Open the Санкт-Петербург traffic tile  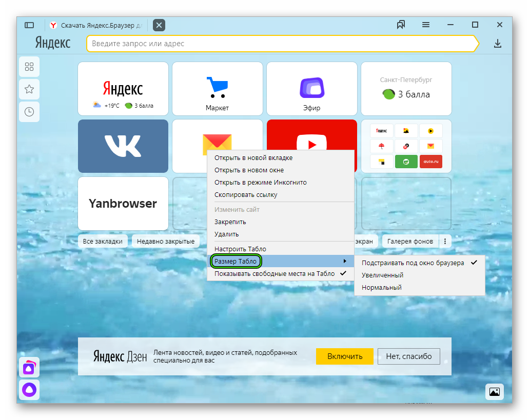click(406, 89)
